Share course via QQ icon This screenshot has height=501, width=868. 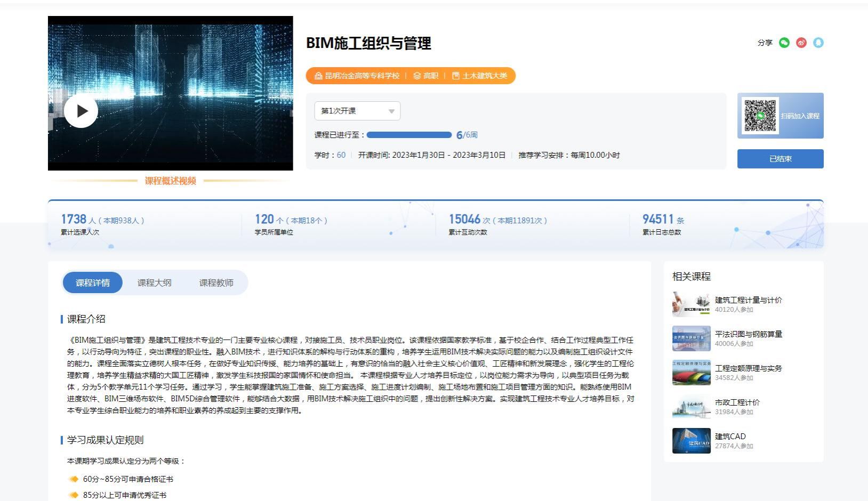pyautogui.click(x=818, y=43)
